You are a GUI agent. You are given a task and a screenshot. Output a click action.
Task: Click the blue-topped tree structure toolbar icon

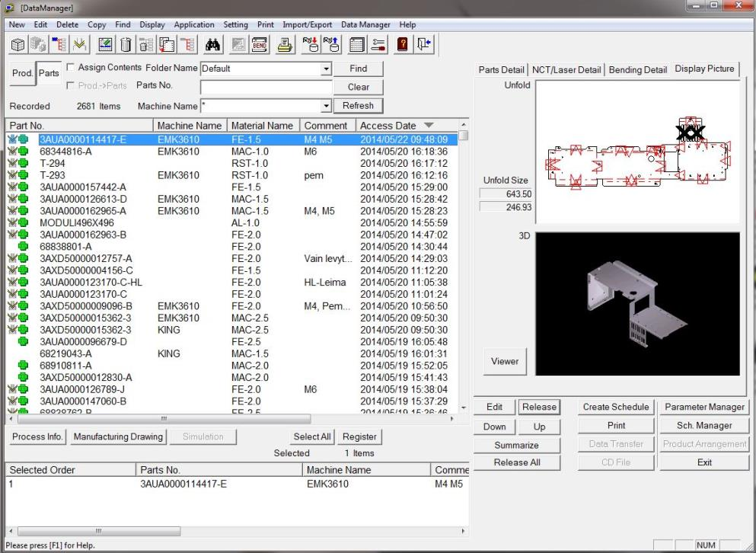(59, 45)
